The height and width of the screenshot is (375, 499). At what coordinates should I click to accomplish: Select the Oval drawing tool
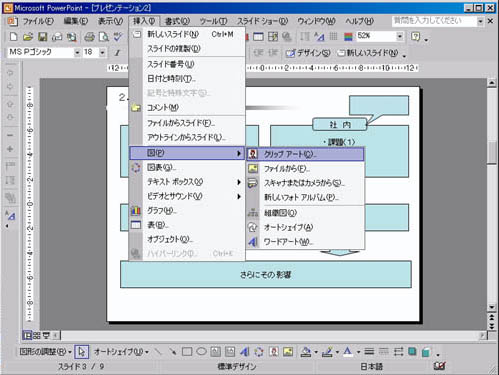(x=201, y=352)
